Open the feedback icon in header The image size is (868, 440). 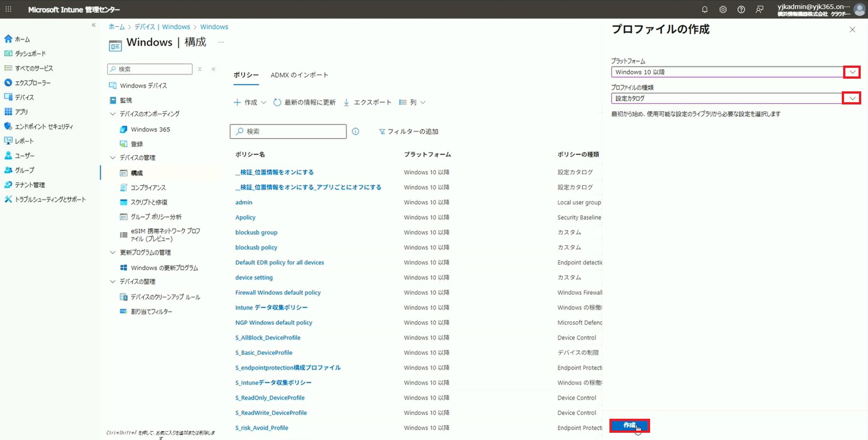point(759,9)
